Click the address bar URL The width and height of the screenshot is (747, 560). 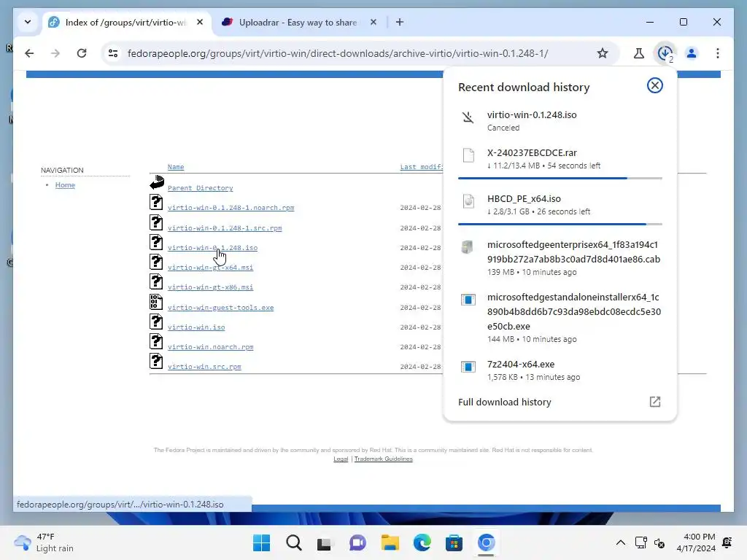point(338,53)
